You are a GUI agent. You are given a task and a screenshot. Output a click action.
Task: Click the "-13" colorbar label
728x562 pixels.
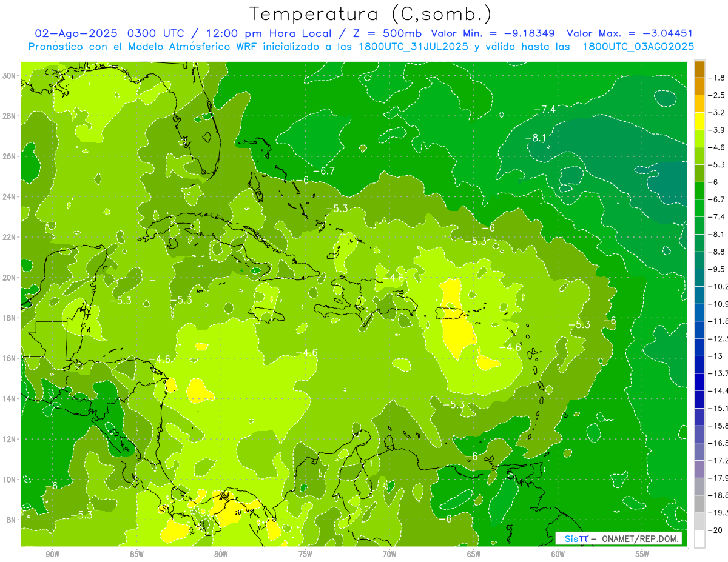point(715,356)
